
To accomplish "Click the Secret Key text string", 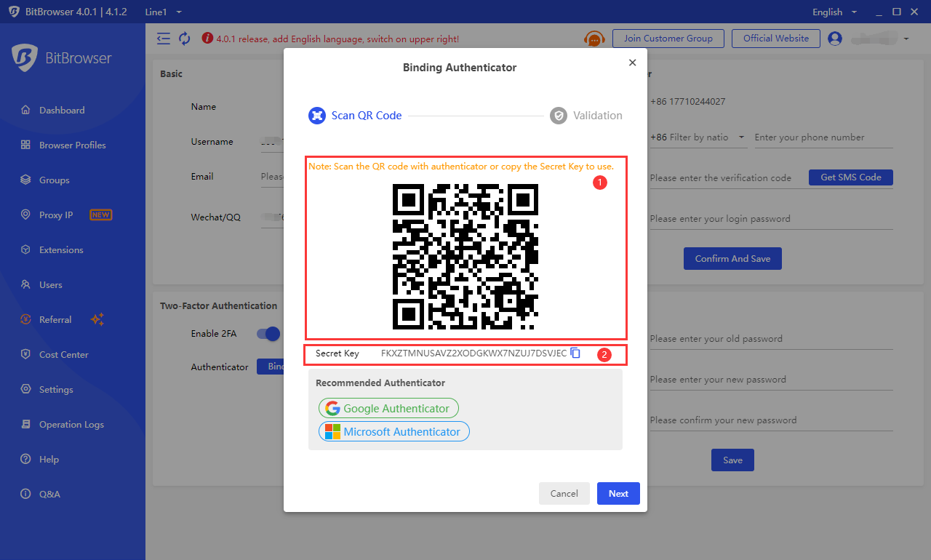I will tap(474, 353).
